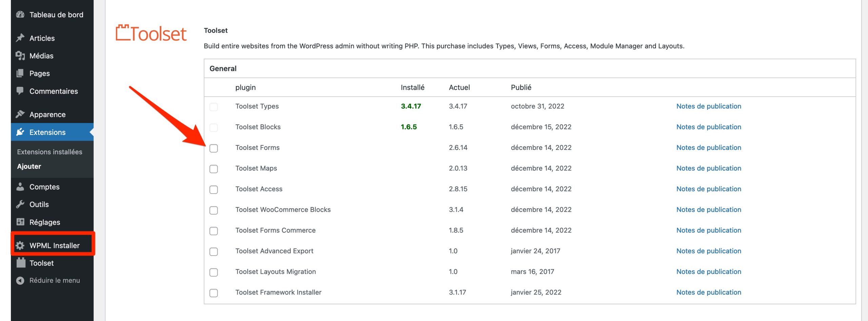The height and width of the screenshot is (321, 868).
Task: Click the Réglages sliders icon
Action: [x=20, y=222]
